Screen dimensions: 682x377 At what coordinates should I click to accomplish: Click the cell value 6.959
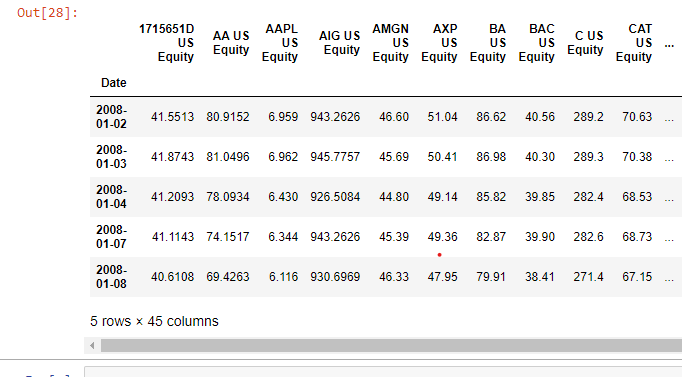pyautogui.click(x=283, y=117)
